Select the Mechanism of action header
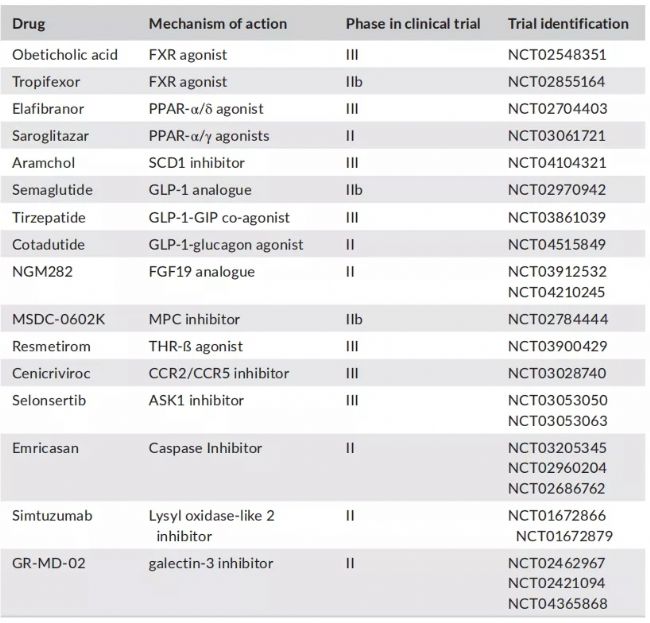 coord(217,24)
